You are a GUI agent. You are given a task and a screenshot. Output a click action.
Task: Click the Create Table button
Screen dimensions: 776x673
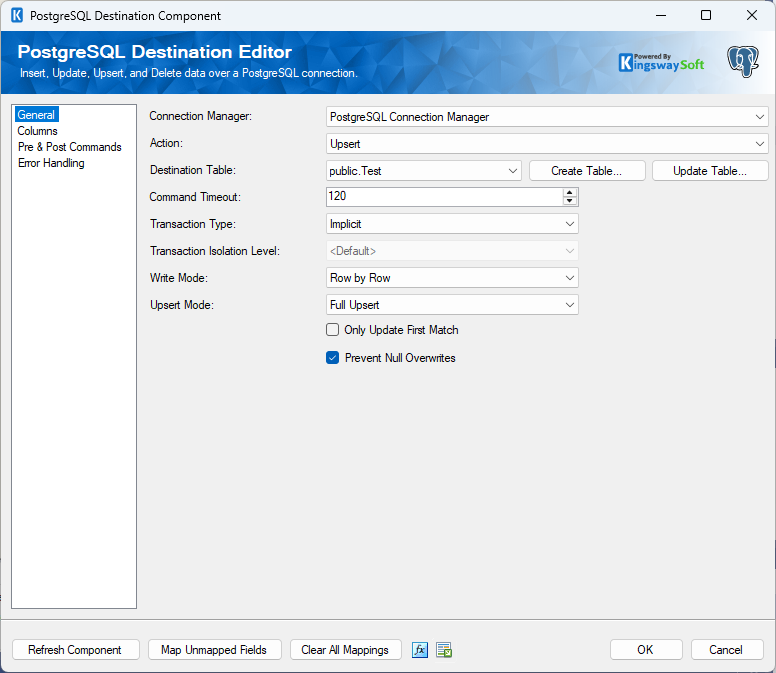pos(587,171)
